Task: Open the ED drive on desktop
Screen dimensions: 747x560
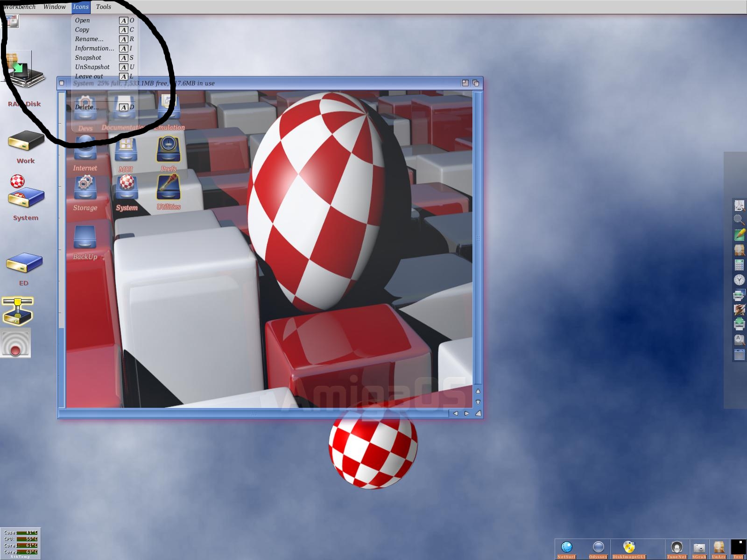Action: click(x=24, y=263)
